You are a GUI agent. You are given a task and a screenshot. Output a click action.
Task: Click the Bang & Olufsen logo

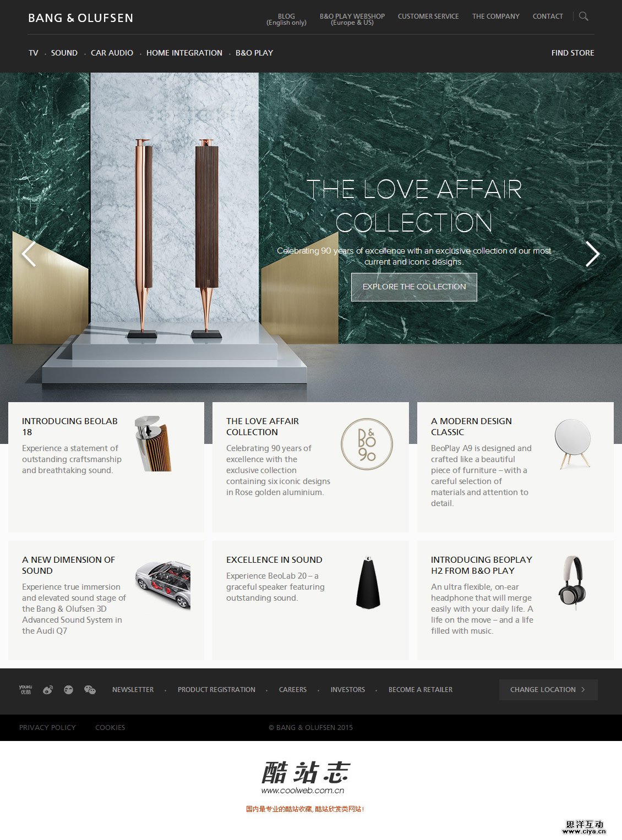81,18
